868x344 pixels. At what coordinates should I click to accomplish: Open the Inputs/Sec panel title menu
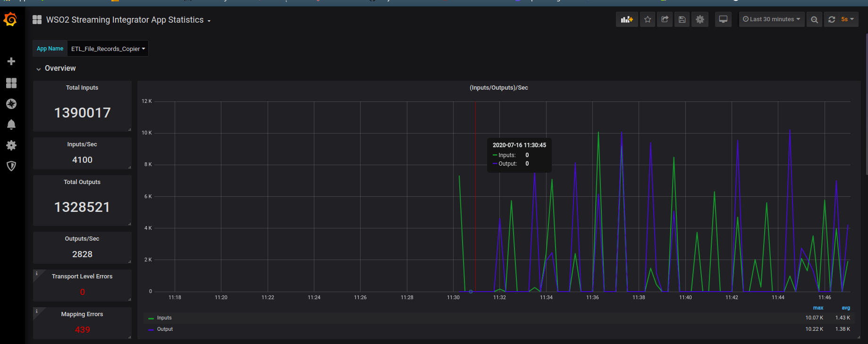[x=82, y=144]
